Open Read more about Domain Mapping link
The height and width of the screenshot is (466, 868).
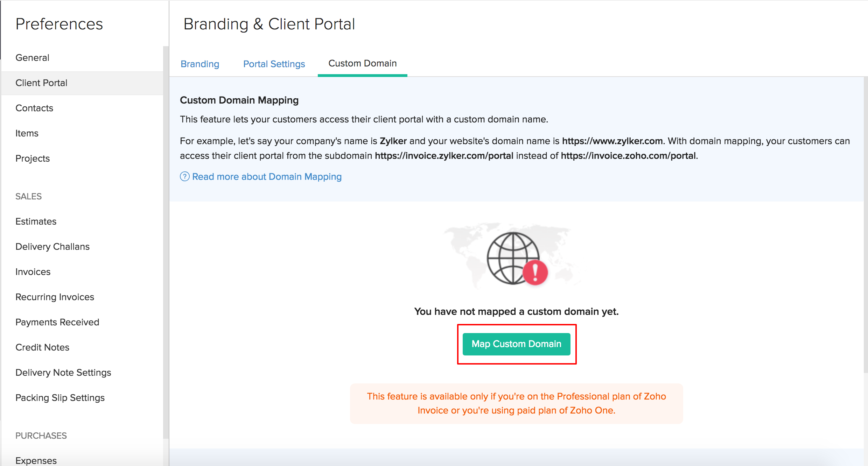267,177
